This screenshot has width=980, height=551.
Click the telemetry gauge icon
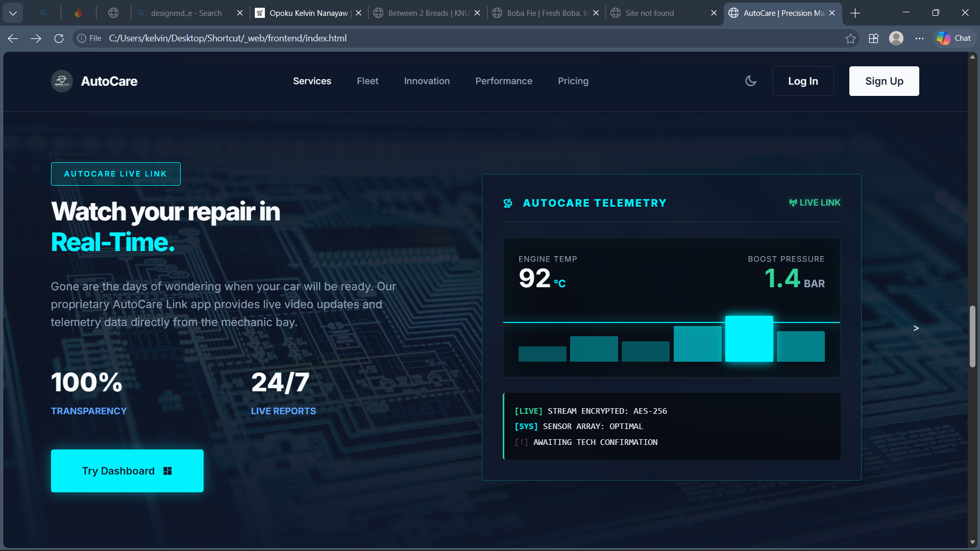point(508,203)
